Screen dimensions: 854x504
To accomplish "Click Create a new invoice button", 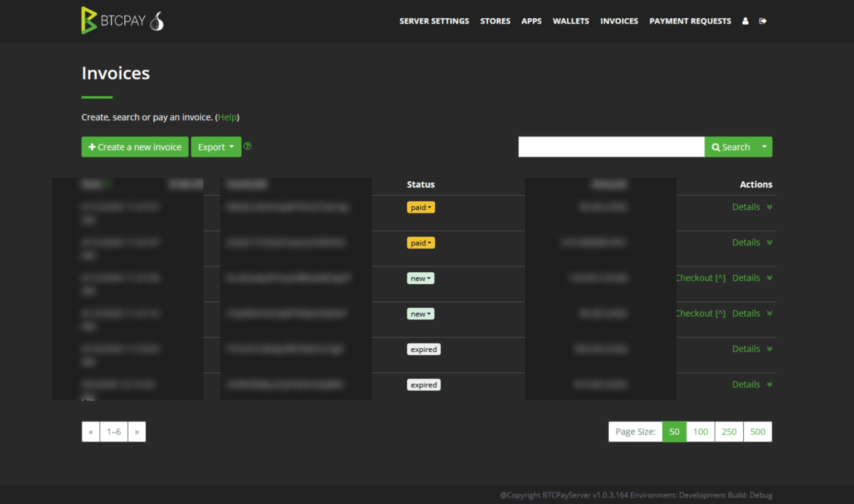I will tap(134, 146).
